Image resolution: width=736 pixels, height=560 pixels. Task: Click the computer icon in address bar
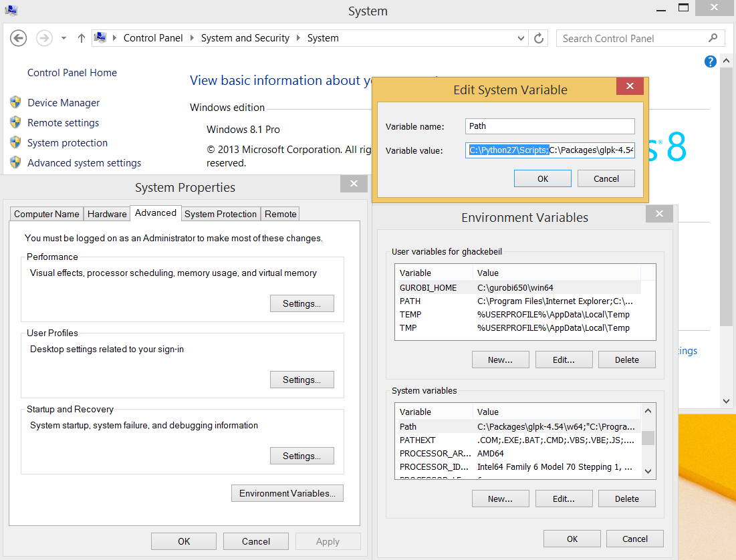[100, 37]
